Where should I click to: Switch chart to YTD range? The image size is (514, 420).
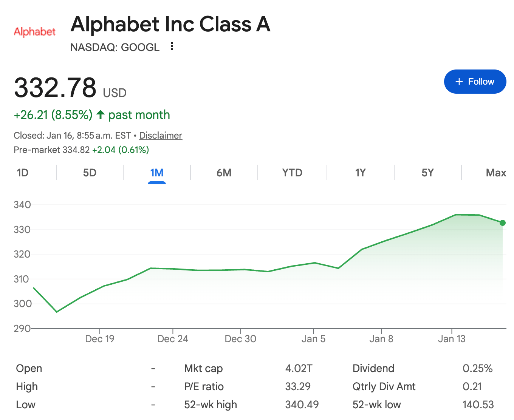coord(292,173)
